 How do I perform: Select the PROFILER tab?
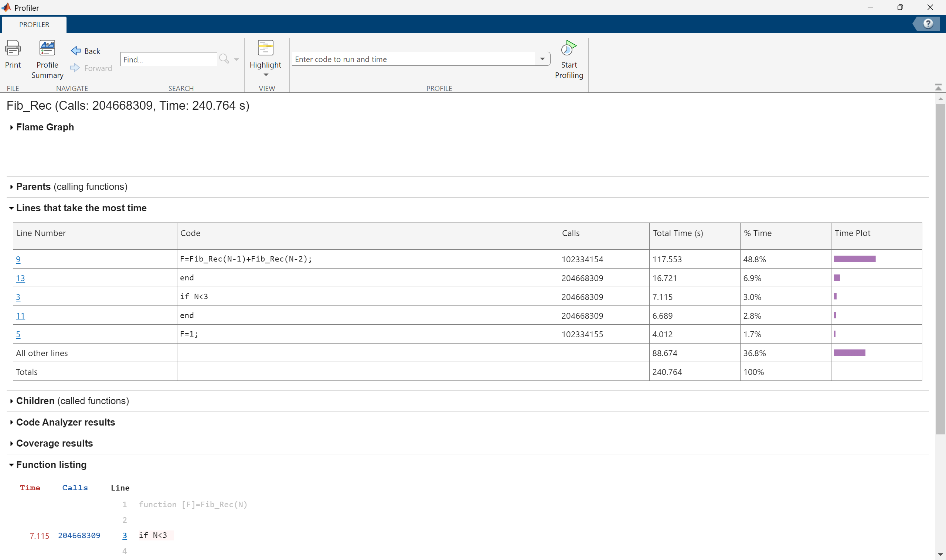(x=34, y=24)
